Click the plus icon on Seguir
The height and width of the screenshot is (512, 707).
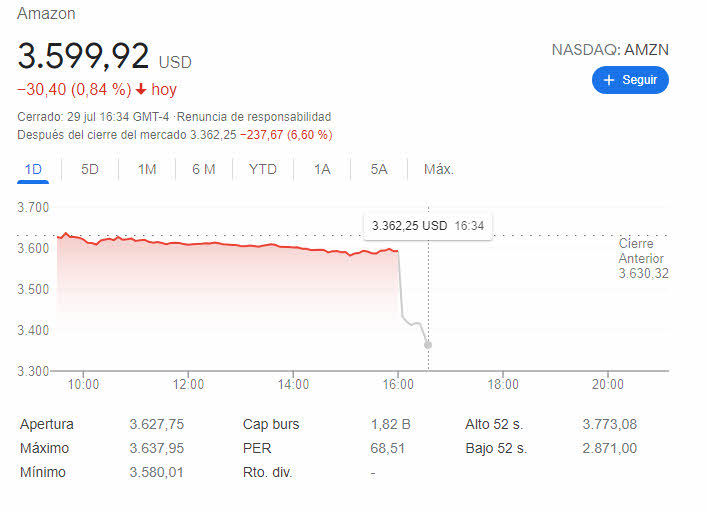pos(609,80)
